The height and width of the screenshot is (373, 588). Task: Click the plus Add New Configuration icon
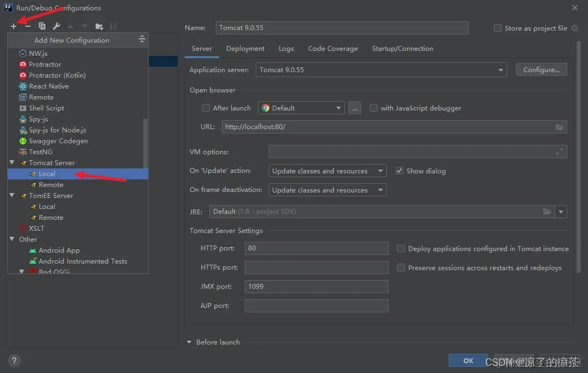[14, 26]
